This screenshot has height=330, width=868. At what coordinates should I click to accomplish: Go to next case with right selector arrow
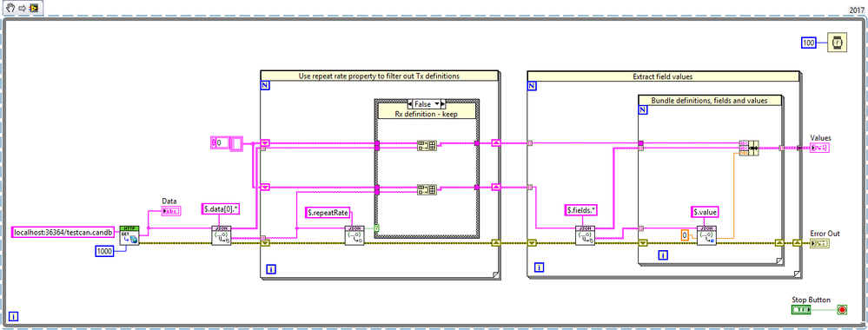coord(443,104)
